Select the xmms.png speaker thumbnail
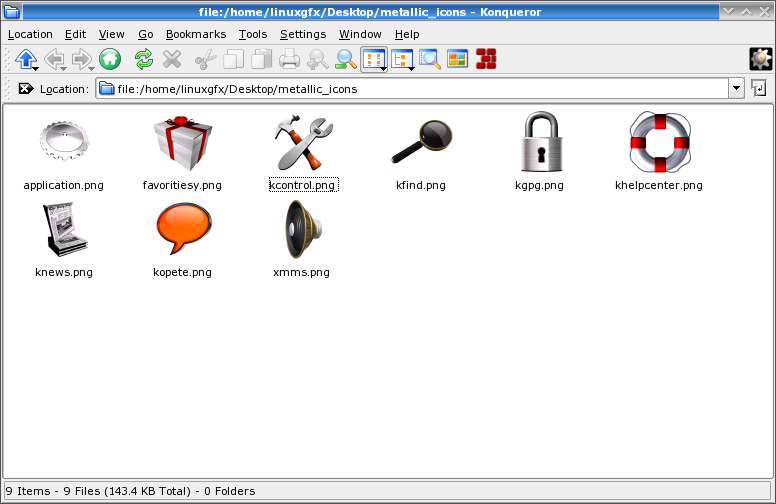776x504 pixels. [303, 229]
